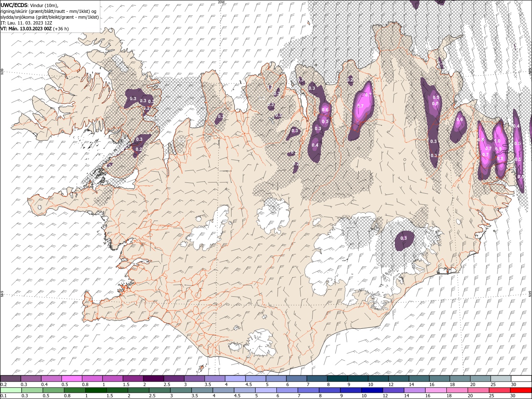Pick the top-row legend swatch between 1.5 and 2
The width and height of the screenshot is (532, 399).
click(x=133, y=379)
